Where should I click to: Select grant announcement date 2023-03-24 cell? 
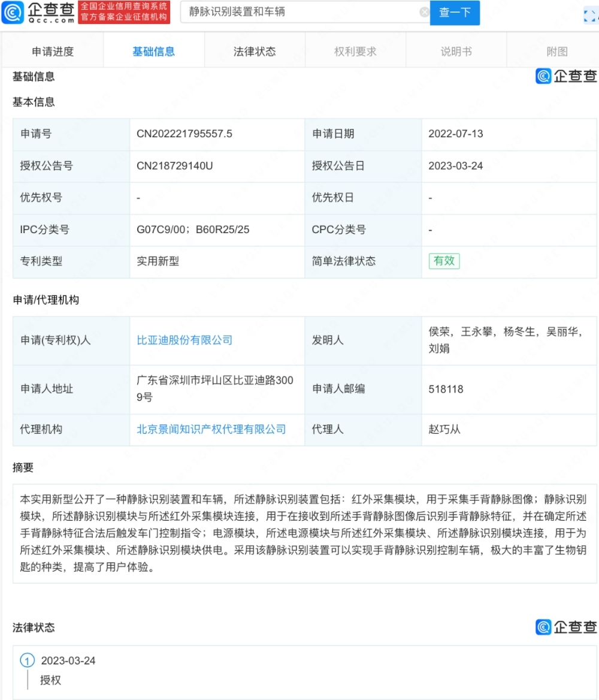coord(509,166)
